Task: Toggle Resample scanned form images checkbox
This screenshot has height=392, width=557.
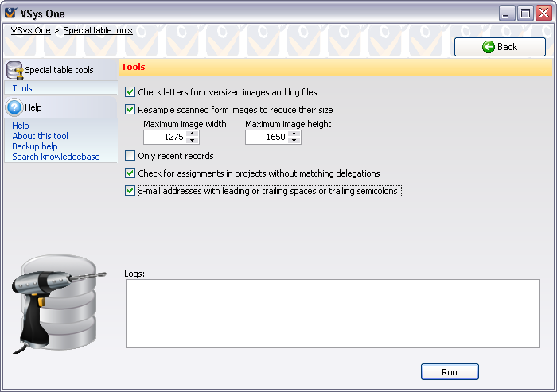Action: point(130,110)
